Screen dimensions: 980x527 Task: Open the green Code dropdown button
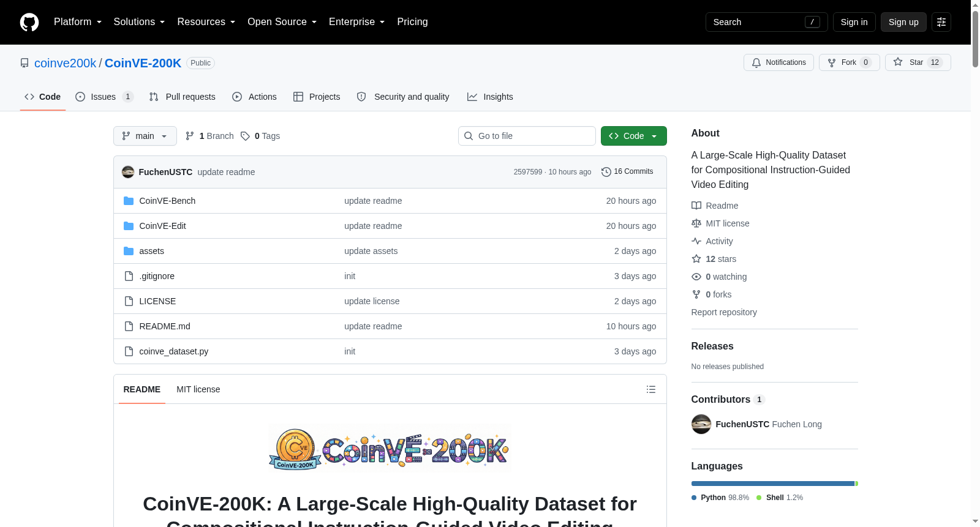(x=634, y=136)
